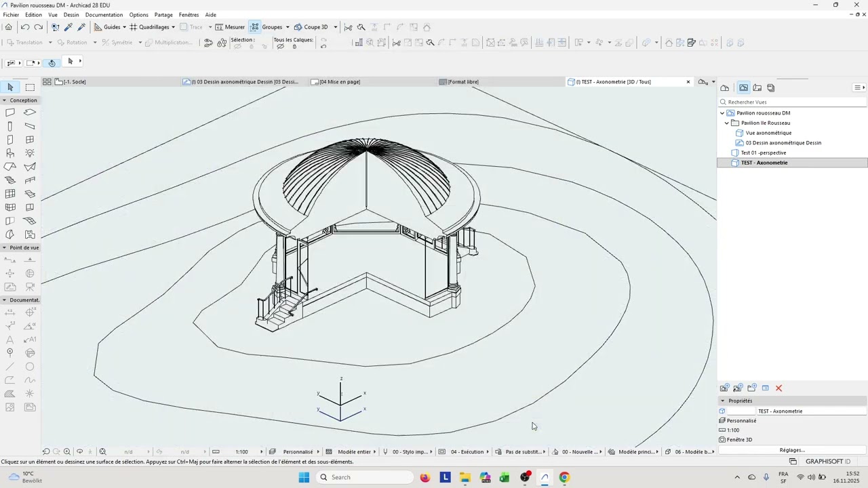Click the Redo arrow
This screenshot has height=488, width=868.
38,27
